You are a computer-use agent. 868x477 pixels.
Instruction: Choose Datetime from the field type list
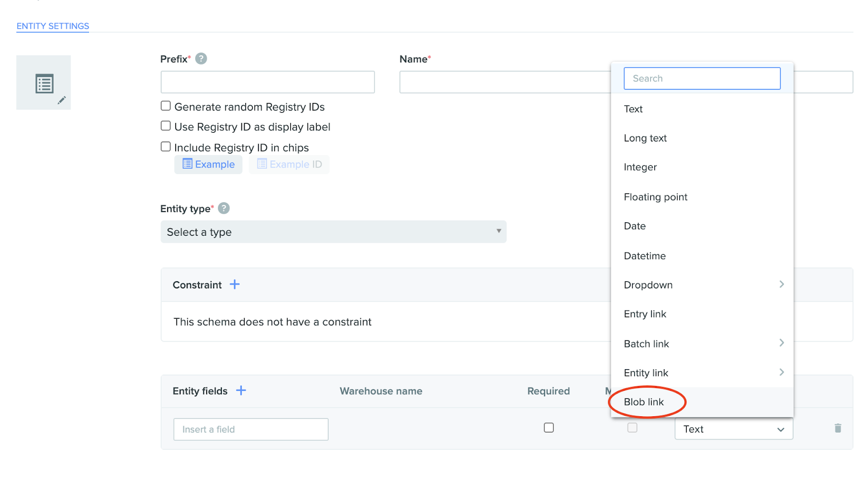point(702,256)
